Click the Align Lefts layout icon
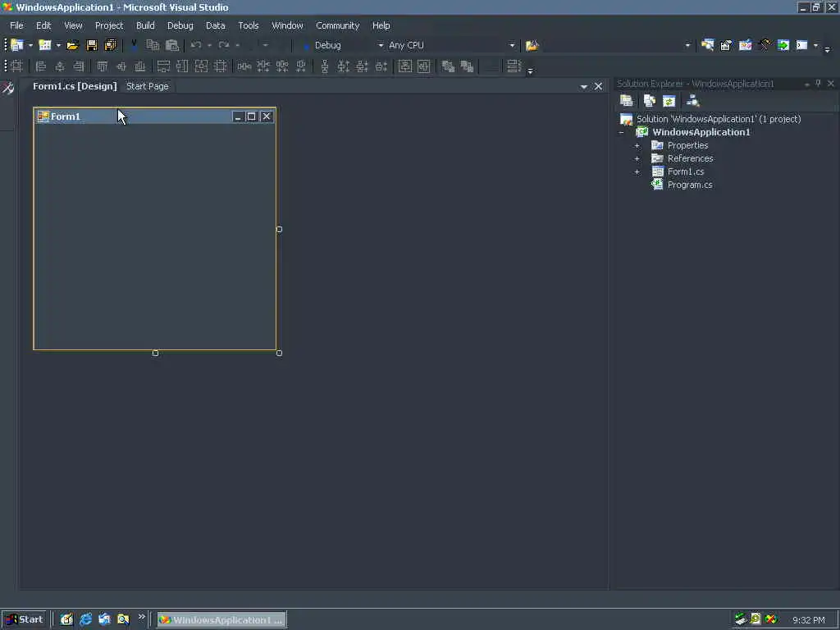Image resolution: width=840 pixels, height=630 pixels. (x=41, y=66)
